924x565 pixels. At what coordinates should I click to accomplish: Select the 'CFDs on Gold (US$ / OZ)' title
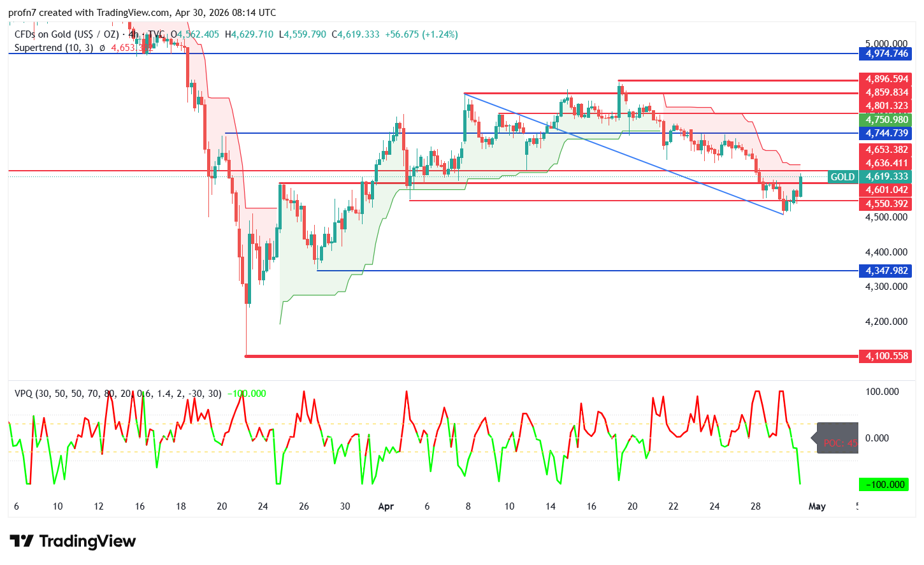point(66,34)
